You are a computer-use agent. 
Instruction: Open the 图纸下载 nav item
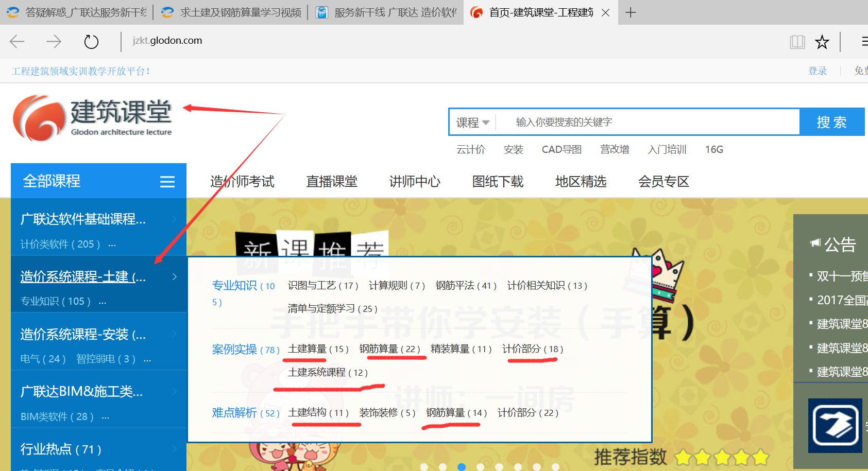coord(498,182)
